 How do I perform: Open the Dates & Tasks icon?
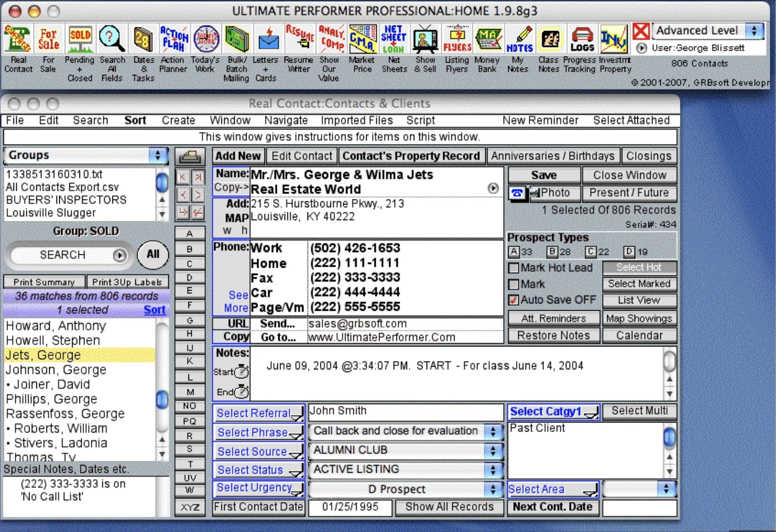tap(143, 39)
